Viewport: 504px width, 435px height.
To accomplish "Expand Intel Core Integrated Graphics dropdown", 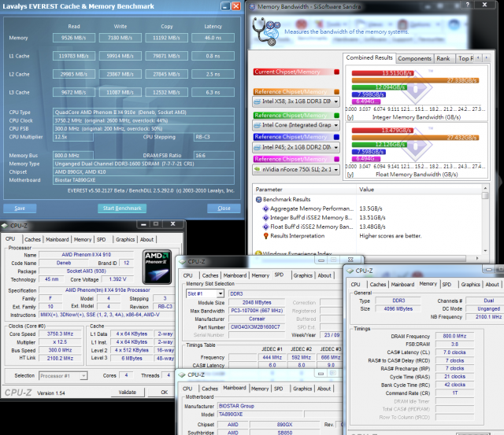I will point(336,125).
